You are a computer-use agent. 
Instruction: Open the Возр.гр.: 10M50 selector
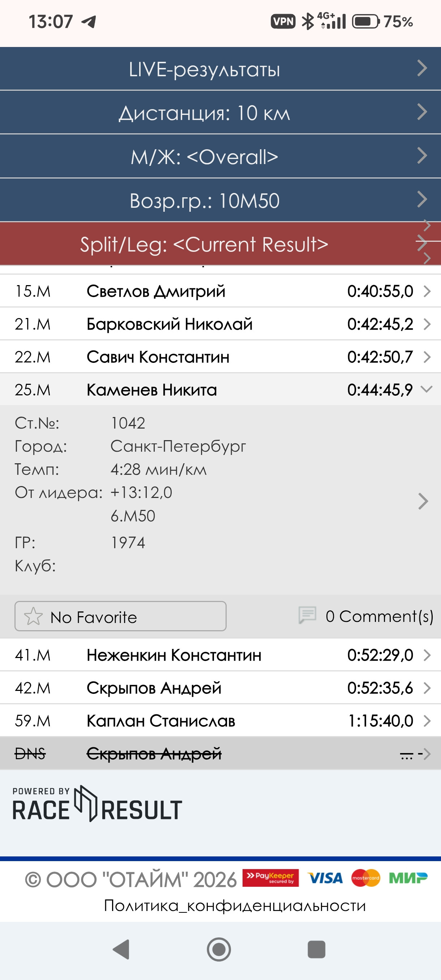pyautogui.click(x=220, y=200)
